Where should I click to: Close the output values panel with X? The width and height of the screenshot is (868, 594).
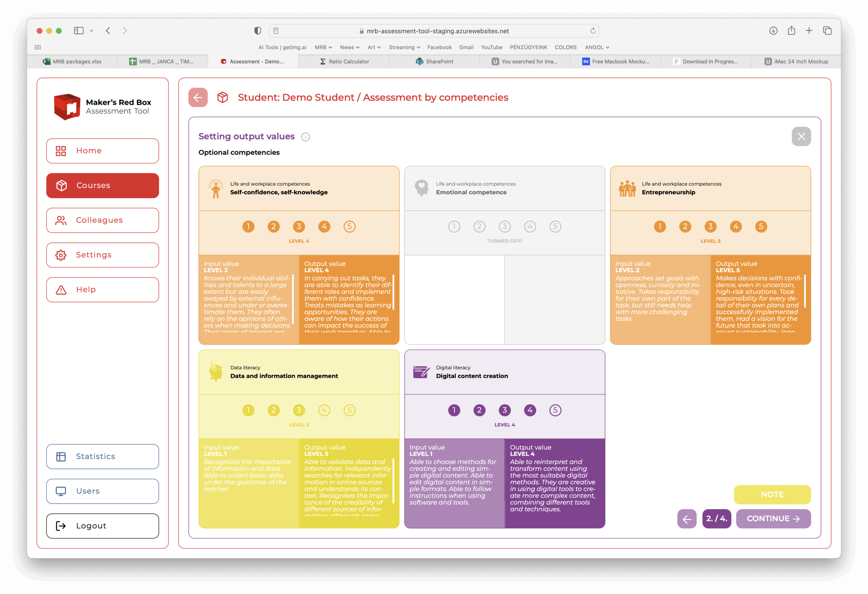801,136
